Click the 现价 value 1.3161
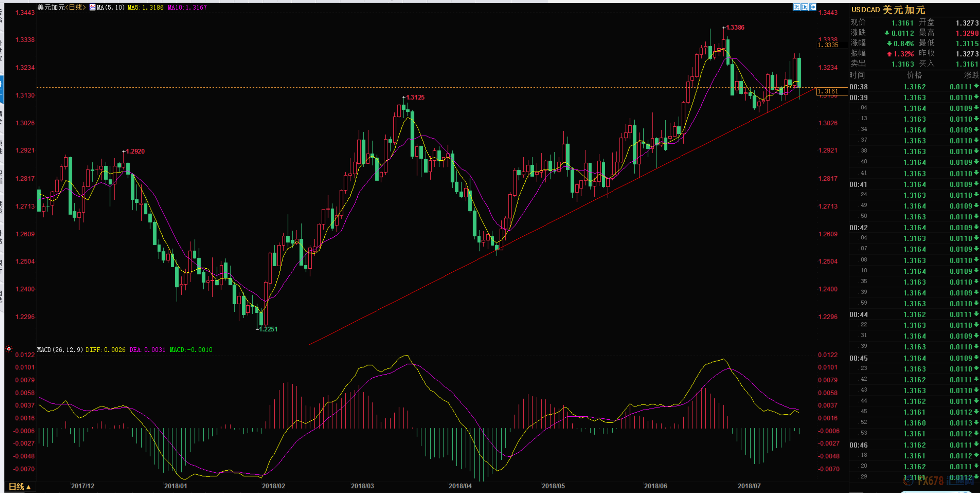 tap(903, 23)
